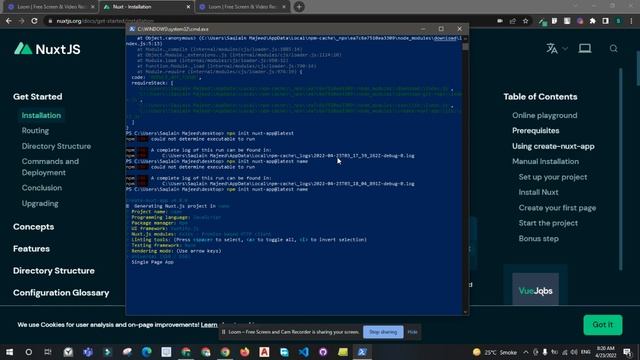The image size is (640, 360).
Task: Accept cookies with Got it button
Action: point(602,325)
